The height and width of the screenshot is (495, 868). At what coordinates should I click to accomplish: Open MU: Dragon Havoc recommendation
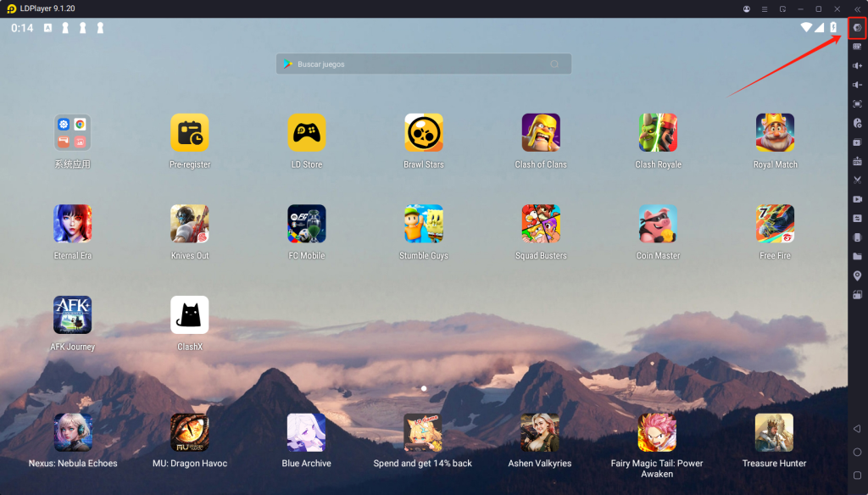coord(190,432)
